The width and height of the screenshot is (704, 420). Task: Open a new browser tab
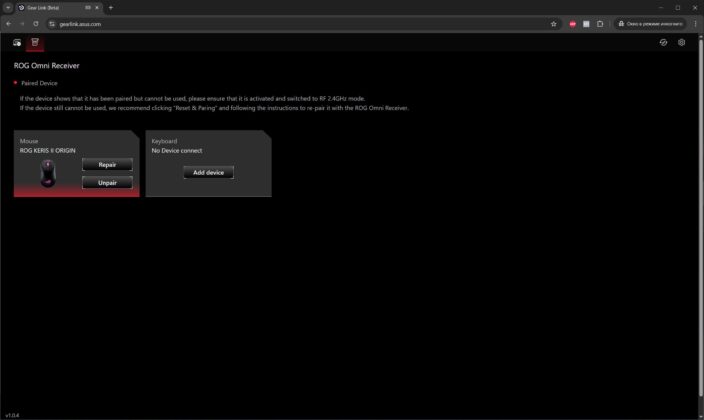(111, 8)
